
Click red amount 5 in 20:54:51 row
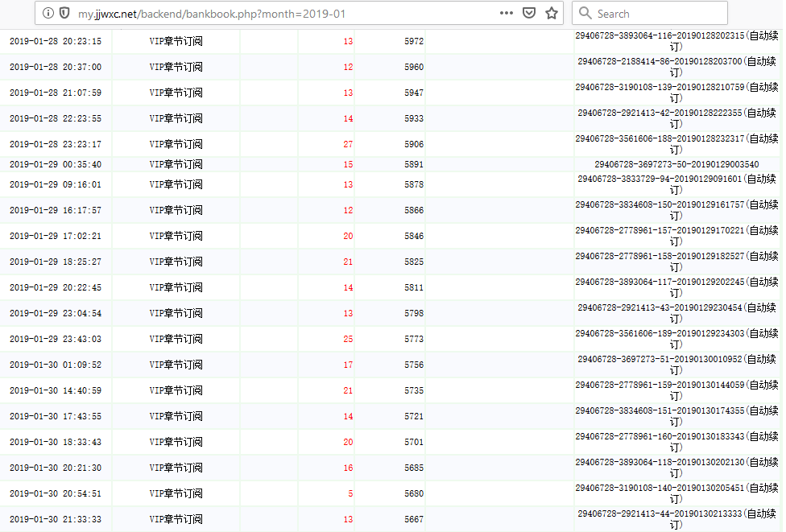tap(350, 493)
